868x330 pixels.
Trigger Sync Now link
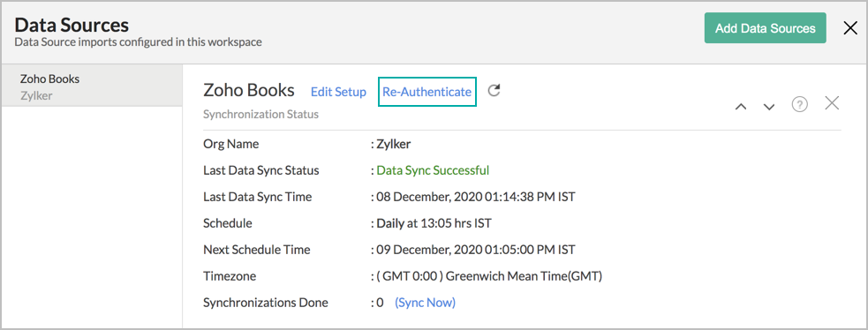pos(425,303)
